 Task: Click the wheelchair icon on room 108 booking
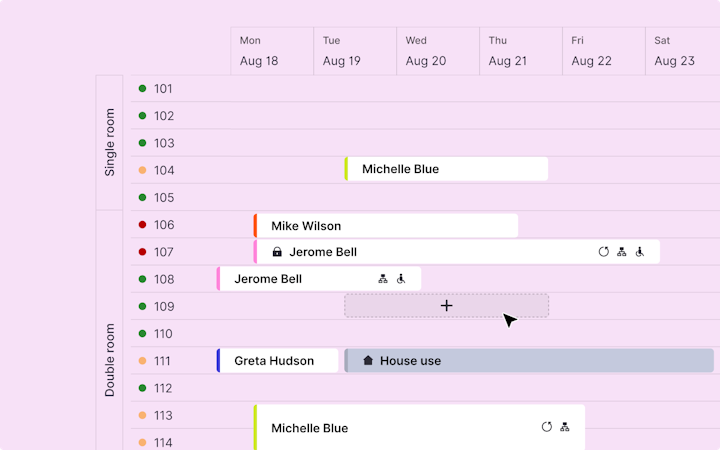tap(401, 279)
